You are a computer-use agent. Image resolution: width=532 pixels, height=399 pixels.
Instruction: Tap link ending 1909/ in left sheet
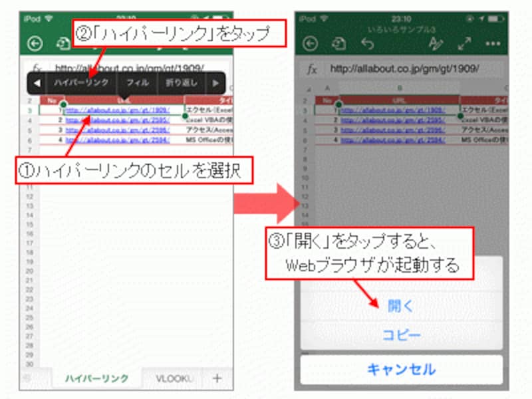coord(118,110)
